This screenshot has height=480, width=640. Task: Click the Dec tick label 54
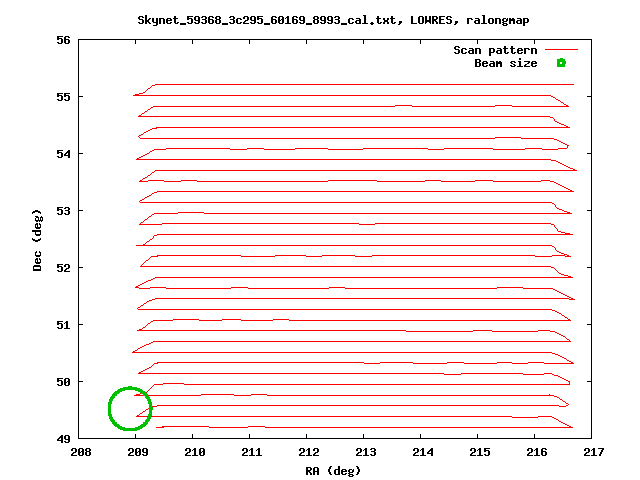[x=63, y=154]
